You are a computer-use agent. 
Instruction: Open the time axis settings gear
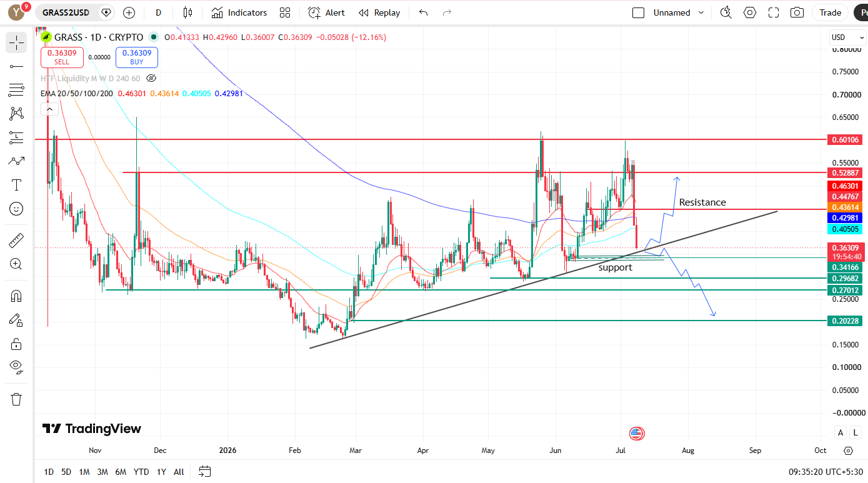click(848, 451)
